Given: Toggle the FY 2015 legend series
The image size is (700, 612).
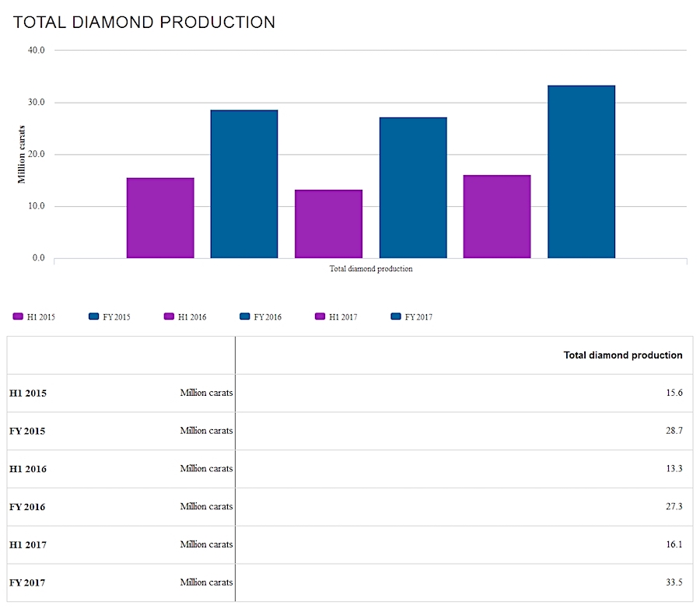Looking at the screenshot, I should 109,316.
